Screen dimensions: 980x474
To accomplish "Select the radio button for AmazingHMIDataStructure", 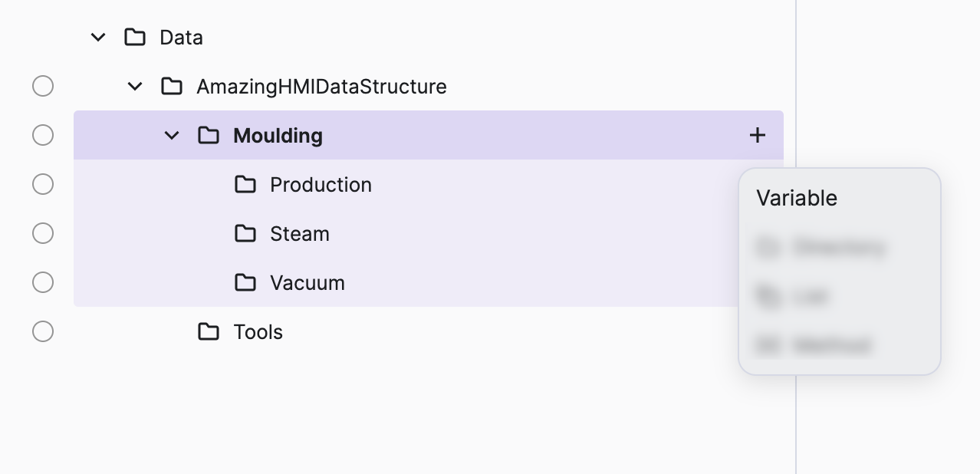I will (43, 87).
